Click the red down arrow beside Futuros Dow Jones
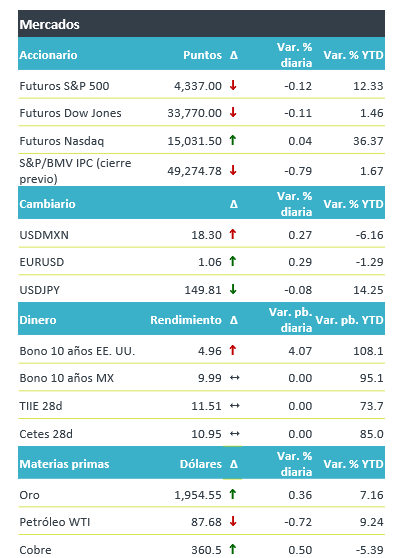The height and width of the screenshot is (558, 393). (233, 112)
